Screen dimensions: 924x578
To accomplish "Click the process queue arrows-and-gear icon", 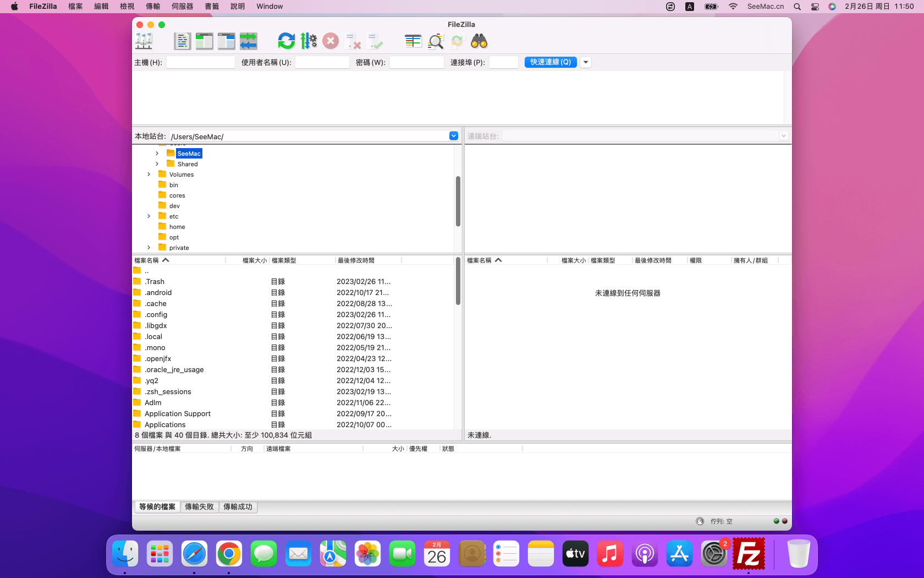I will pos(309,41).
